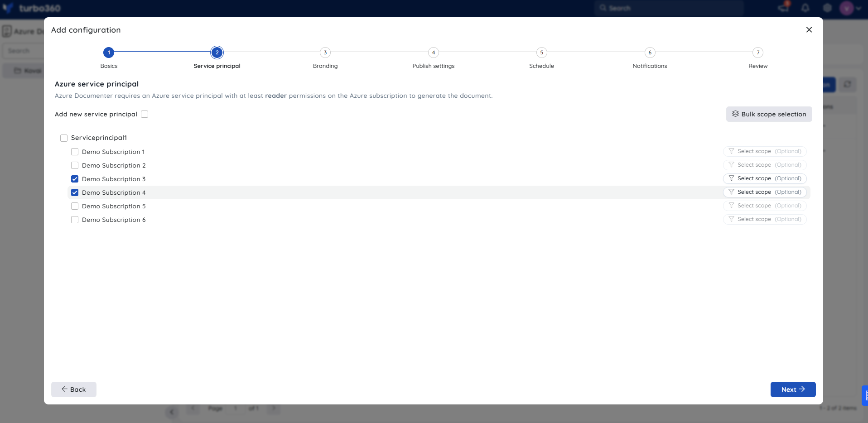
Task: Click the Back button
Action: point(74,389)
